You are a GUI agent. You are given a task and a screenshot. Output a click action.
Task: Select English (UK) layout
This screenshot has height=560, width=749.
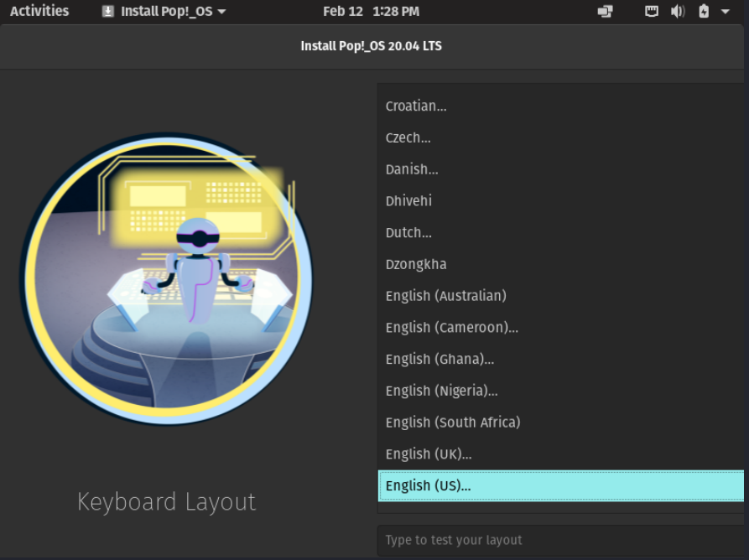(x=561, y=454)
